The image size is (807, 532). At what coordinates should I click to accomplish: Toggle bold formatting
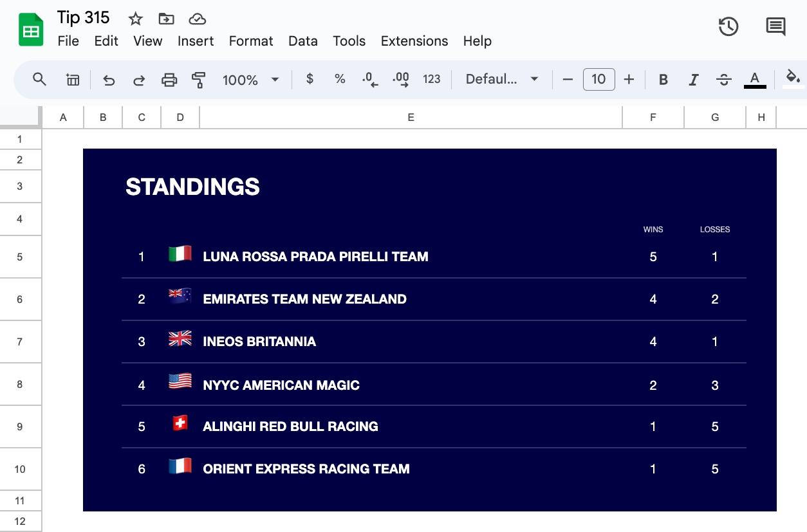(x=663, y=80)
